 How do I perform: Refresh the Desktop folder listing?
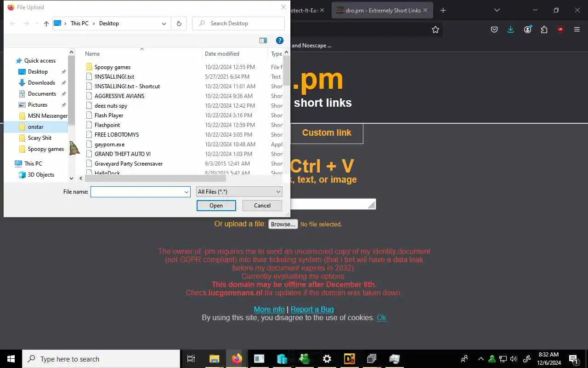[179, 23]
